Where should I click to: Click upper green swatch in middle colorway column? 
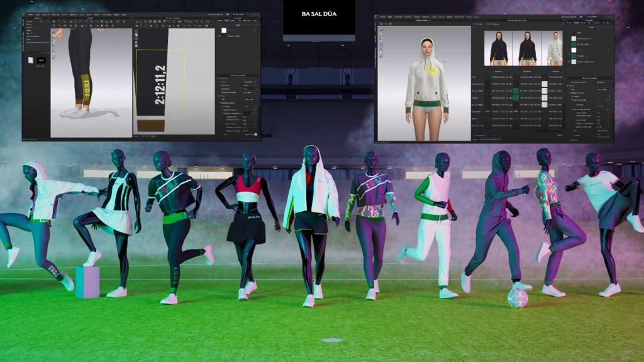pos(516,90)
